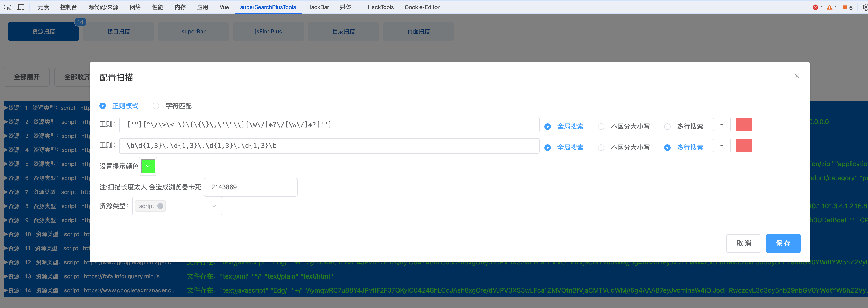The height and width of the screenshot is (308, 868).
Task: Open the green 提示颜色 color picker
Action: 148,166
